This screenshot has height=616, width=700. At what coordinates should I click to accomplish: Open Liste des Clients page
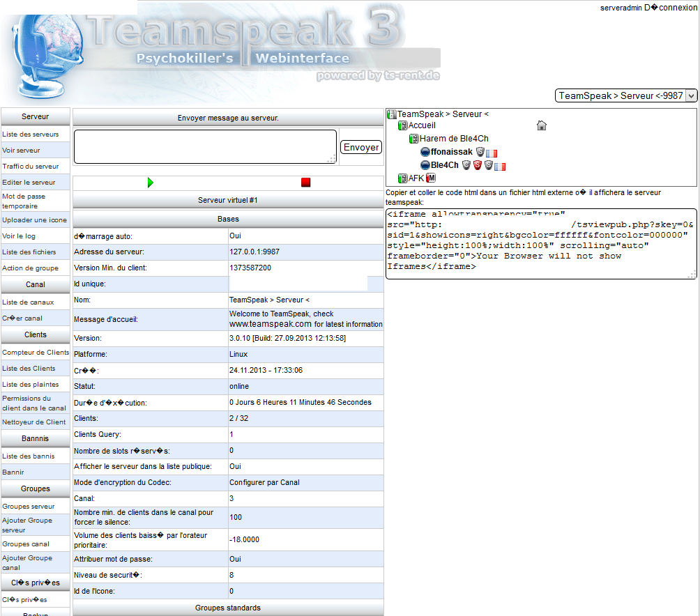click(x=29, y=369)
